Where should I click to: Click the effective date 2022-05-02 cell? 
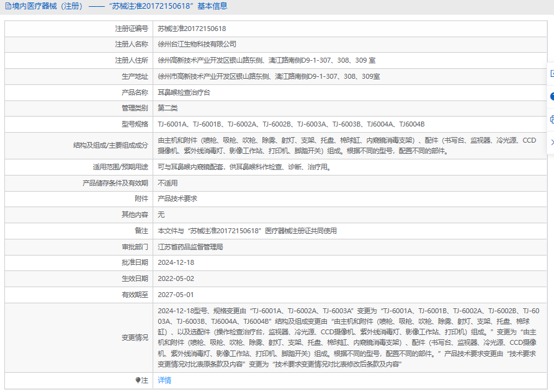pos(176,278)
